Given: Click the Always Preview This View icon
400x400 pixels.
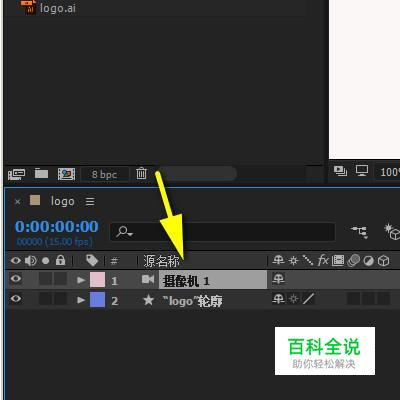Looking at the screenshot, I should click(x=340, y=171).
